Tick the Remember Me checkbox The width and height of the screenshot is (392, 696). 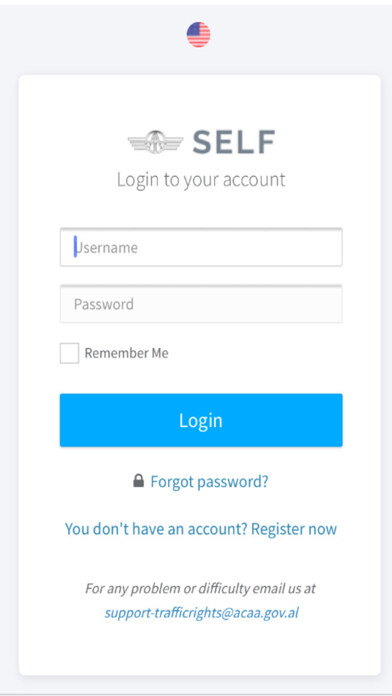pyautogui.click(x=69, y=353)
